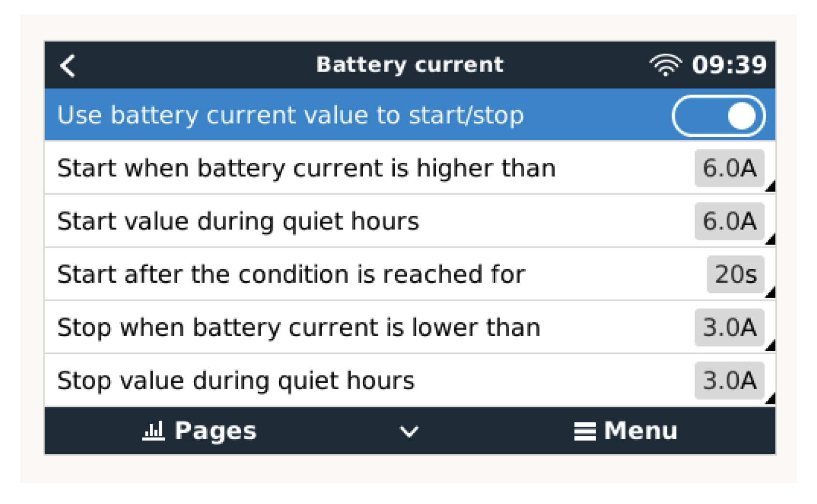This screenshot has height=504, width=817.
Task: Click the hamburger Menu icon
Action: coord(585,431)
